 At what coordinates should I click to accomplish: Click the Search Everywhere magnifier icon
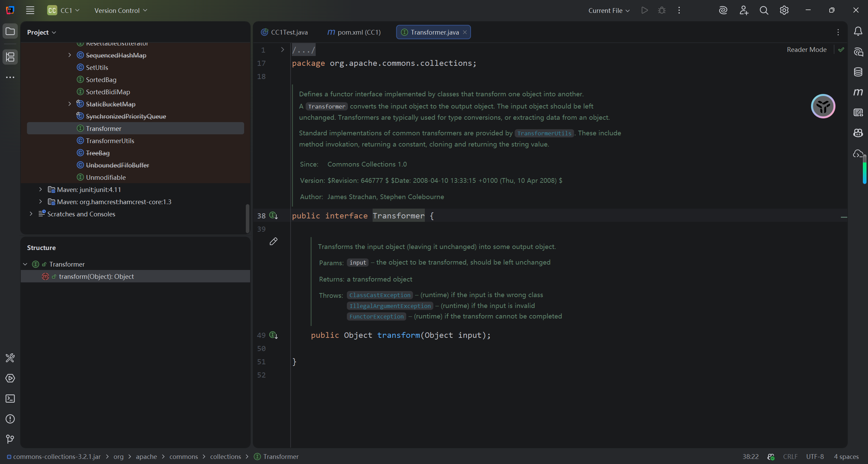pos(764,11)
